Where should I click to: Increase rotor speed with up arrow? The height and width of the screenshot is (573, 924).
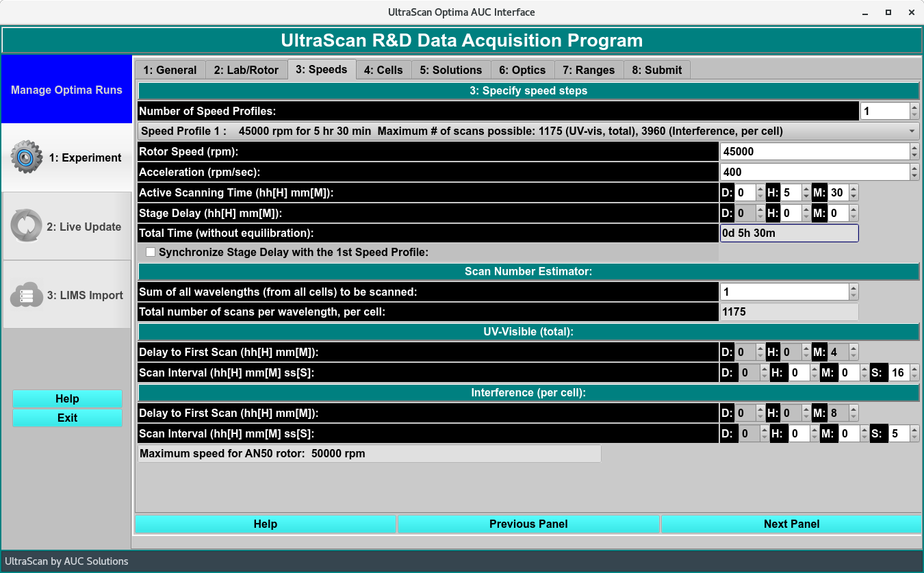tap(914, 148)
